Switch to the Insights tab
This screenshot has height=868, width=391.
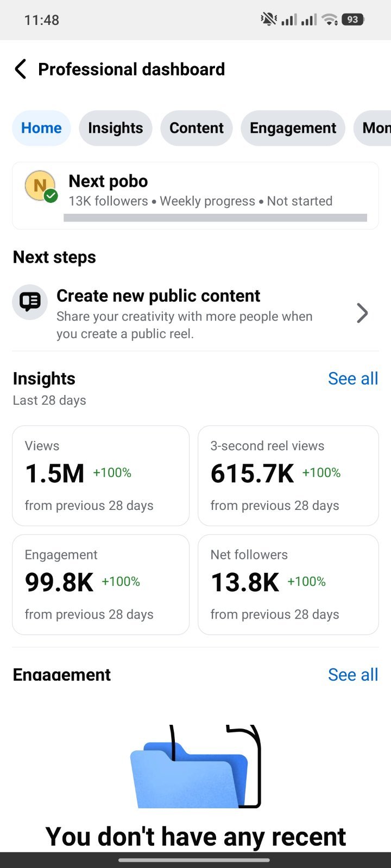pyautogui.click(x=116, y=128)
